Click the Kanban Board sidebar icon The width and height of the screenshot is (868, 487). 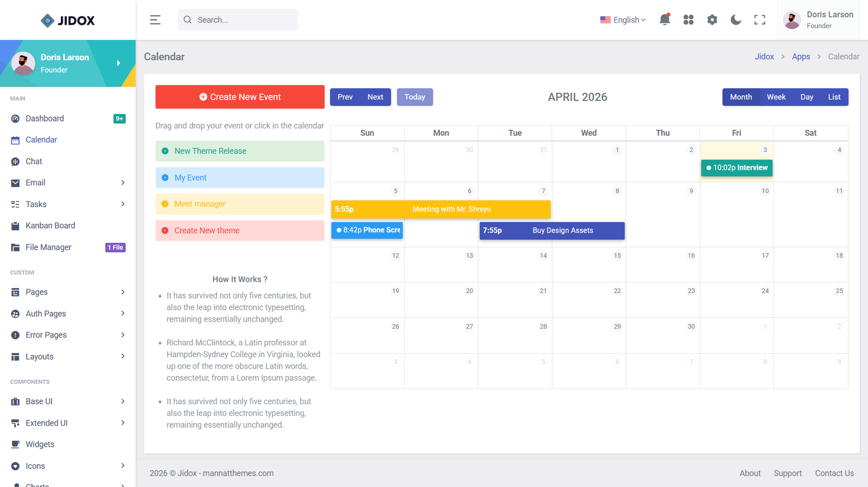15,226
